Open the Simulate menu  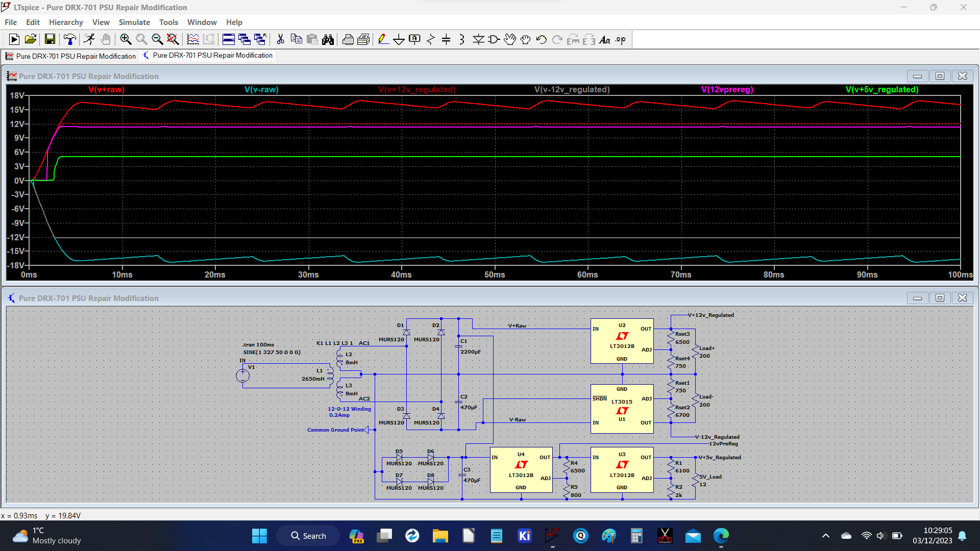coord(134,22)
